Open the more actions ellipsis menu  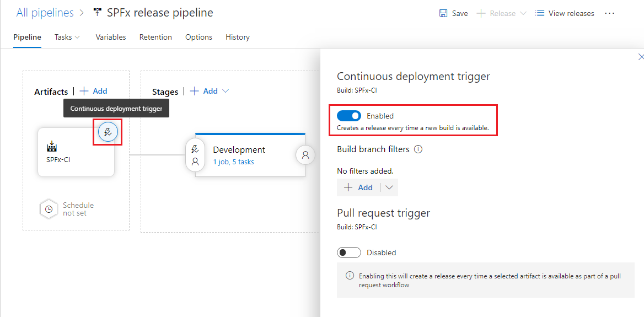609,13
